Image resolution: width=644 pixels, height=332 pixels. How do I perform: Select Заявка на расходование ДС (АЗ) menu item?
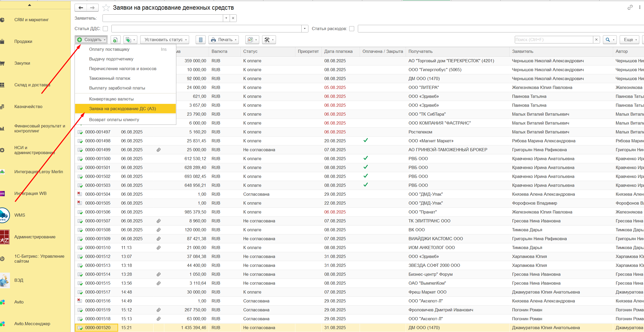(122, 109)
